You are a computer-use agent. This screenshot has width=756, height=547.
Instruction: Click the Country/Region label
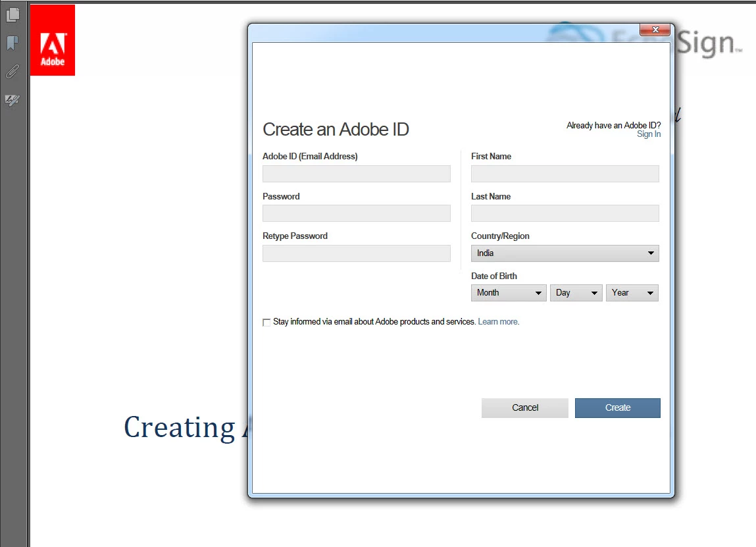click(x=500, y=236)
